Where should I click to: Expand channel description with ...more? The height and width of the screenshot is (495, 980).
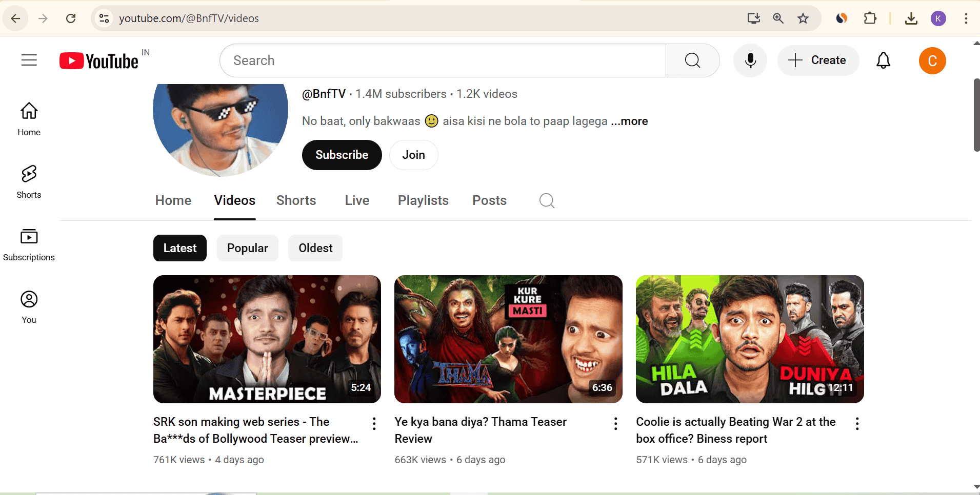(x=629, y=121)
